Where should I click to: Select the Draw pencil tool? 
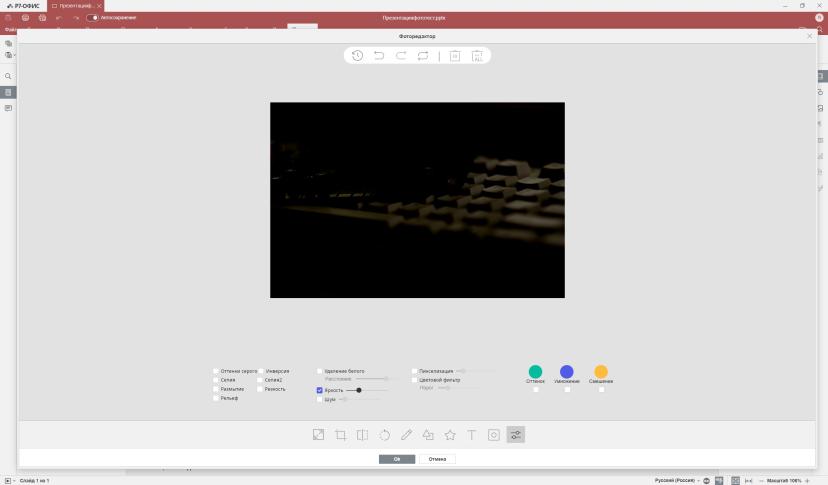[x=406, y=435]
